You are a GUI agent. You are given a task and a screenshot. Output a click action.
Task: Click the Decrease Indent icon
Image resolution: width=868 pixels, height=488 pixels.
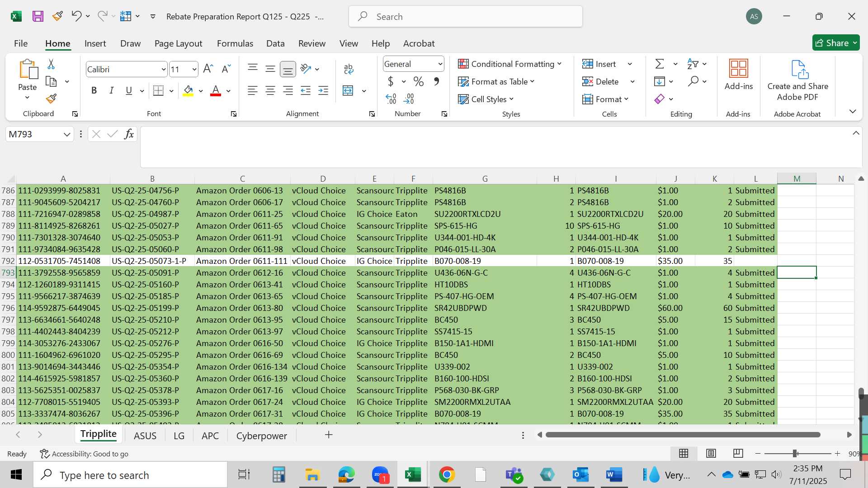coord(306,91)
